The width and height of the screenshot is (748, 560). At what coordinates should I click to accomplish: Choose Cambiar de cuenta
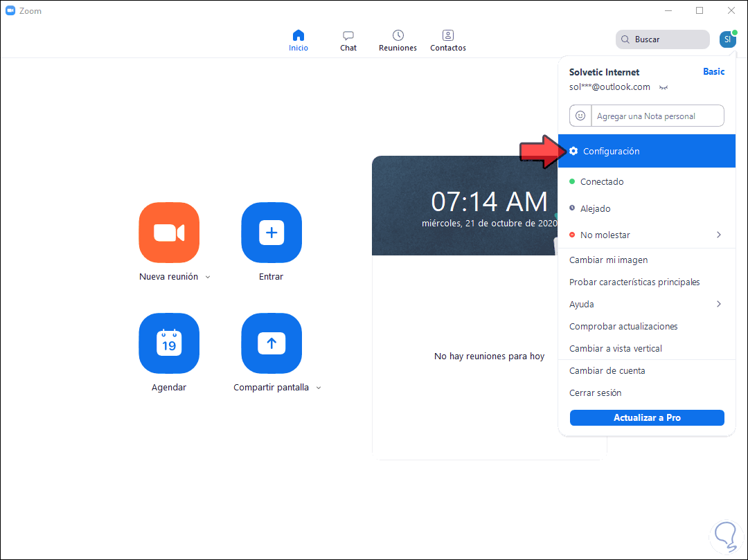[x=646, y=371]
